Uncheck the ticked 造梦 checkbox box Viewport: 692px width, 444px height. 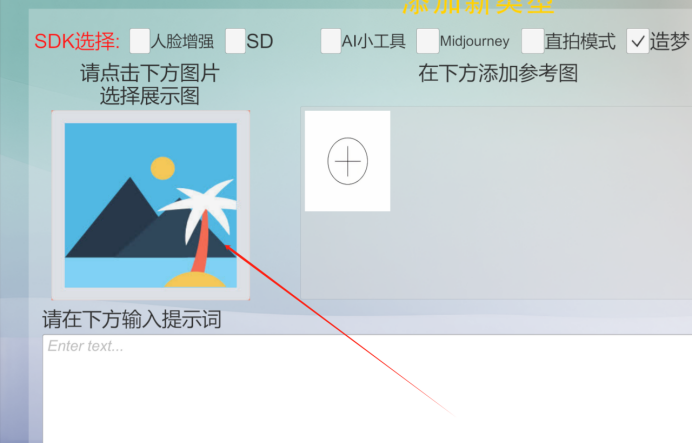638,41
